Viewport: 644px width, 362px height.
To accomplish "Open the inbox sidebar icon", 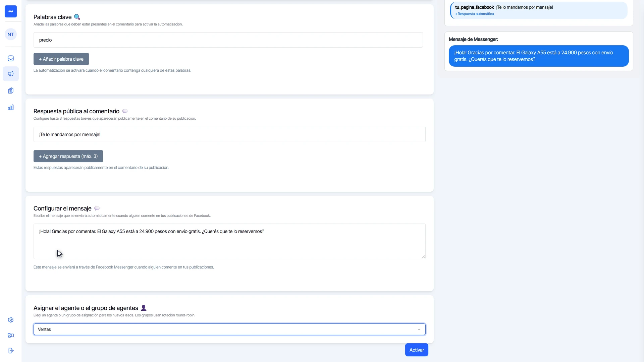I will click(x=11, y=58).
